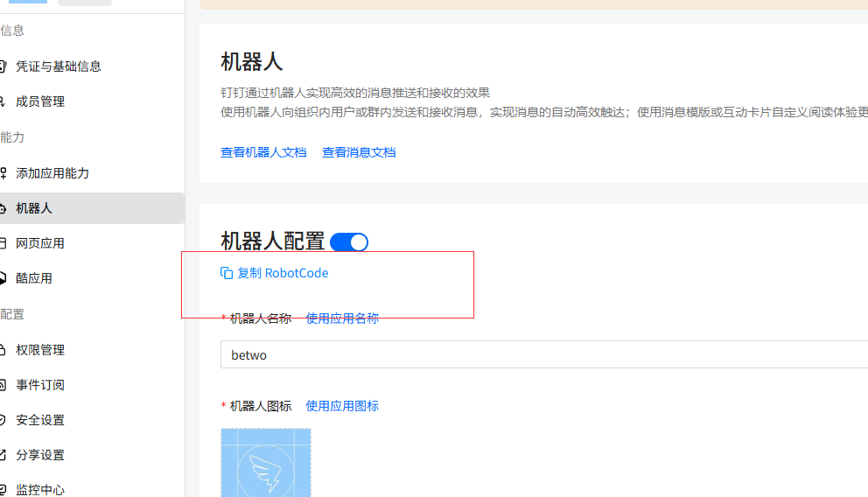Image resolution: width=868 pixels, height=497 pixels.
Task: Click 使用应用名称 link
Action: click(x=342, y=318)
